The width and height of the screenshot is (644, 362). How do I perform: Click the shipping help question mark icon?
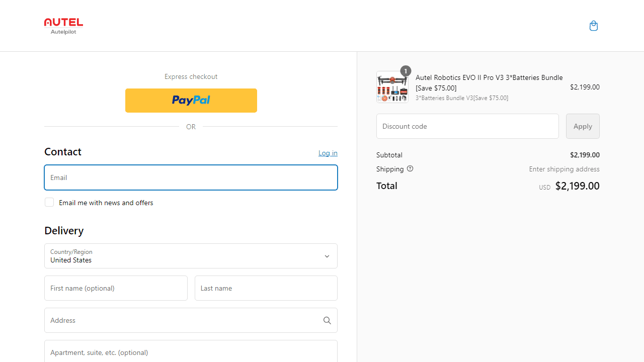pyautogui.click(x=410, y=169)
